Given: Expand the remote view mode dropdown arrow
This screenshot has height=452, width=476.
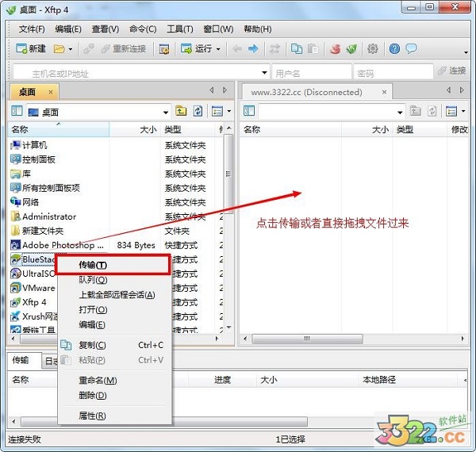Looking at the screenshot, I should point(463,111).
